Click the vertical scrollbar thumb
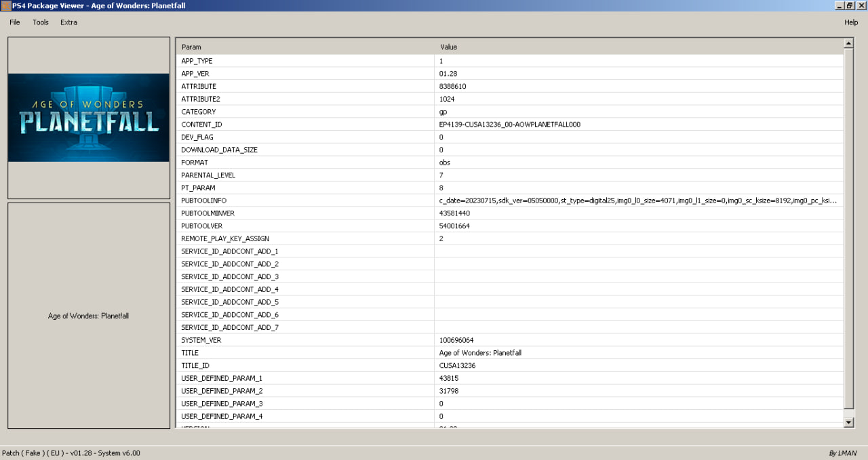Image resolution: width=868 pixels, height=460 pixels. [x=848, y=229]
